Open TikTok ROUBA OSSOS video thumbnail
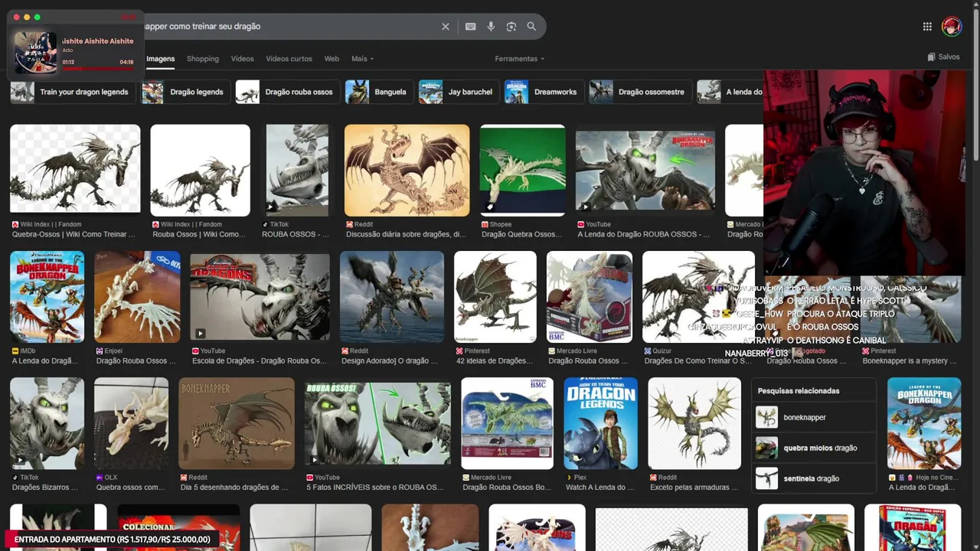Image resolution: width=980 pixels, height=551 pixels. (297, 170)
